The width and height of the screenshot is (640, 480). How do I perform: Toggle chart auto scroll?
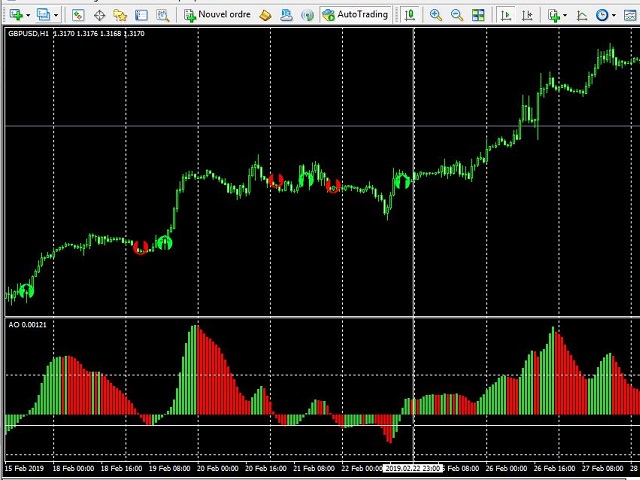(x=506, y=15)
